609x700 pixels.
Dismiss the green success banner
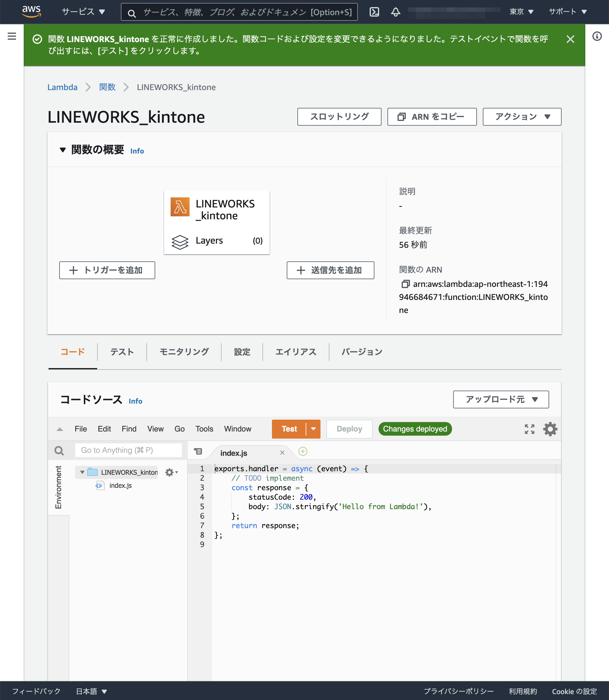[570, 39]
